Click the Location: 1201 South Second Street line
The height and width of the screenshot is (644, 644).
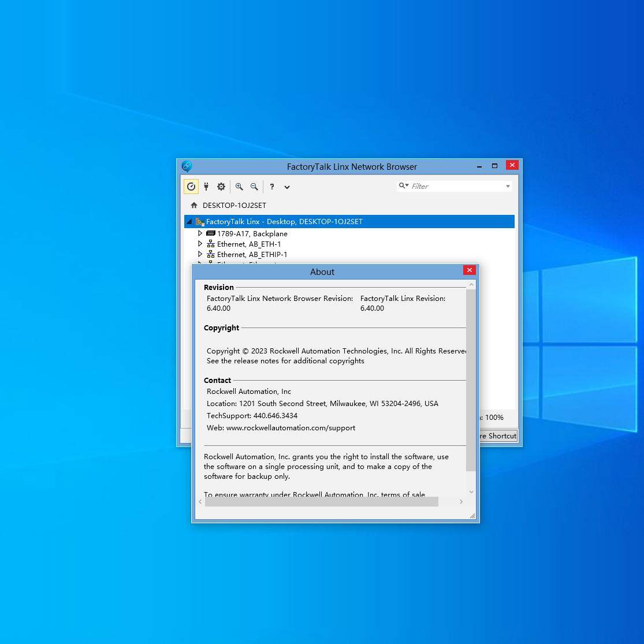pos(322,404)
